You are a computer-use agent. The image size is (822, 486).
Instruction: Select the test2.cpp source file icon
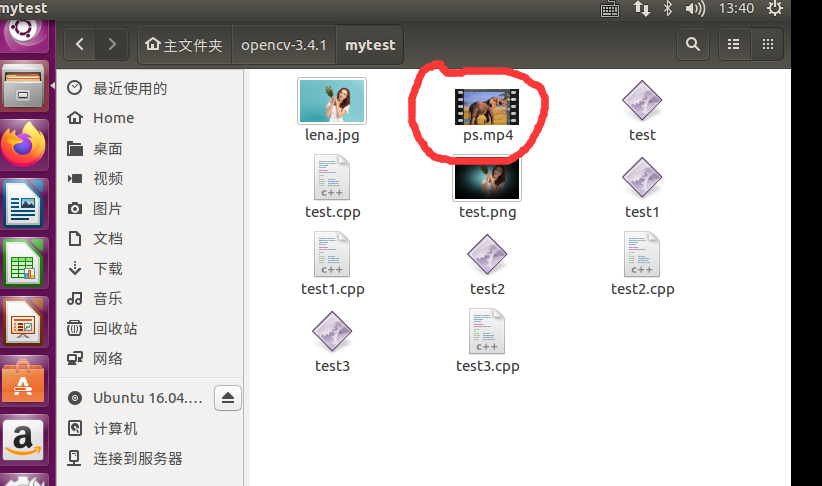[x=642, y=254]
